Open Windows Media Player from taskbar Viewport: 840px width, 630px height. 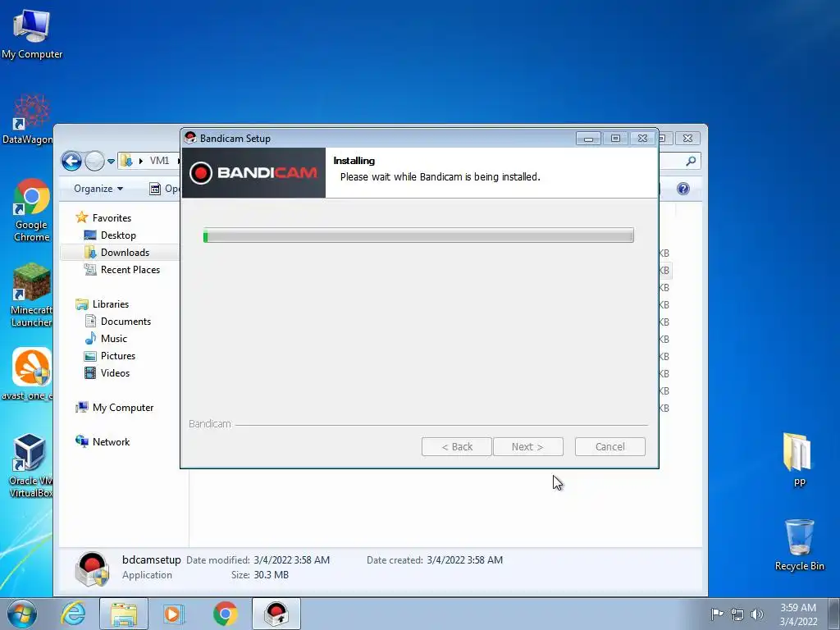point(174,614)
